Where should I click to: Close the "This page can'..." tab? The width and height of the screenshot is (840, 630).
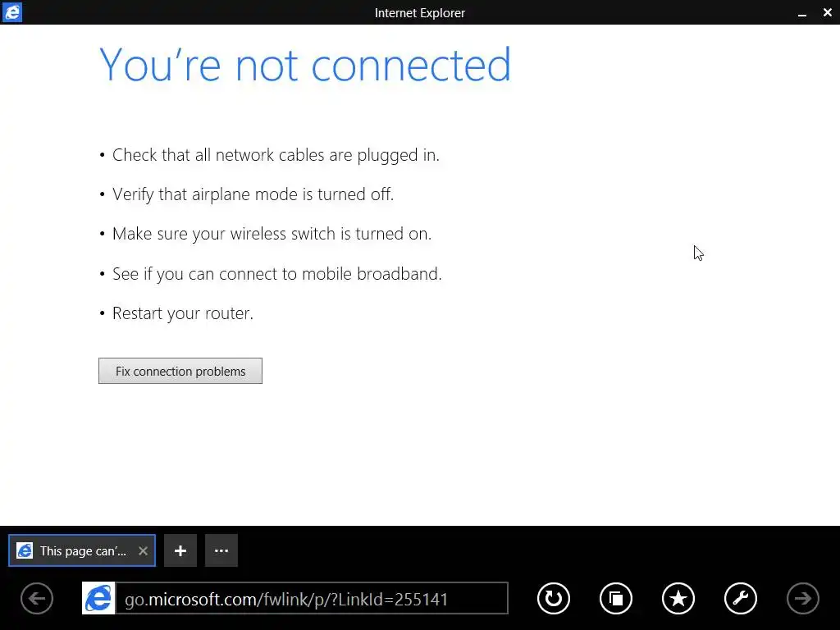coord(143,550)
